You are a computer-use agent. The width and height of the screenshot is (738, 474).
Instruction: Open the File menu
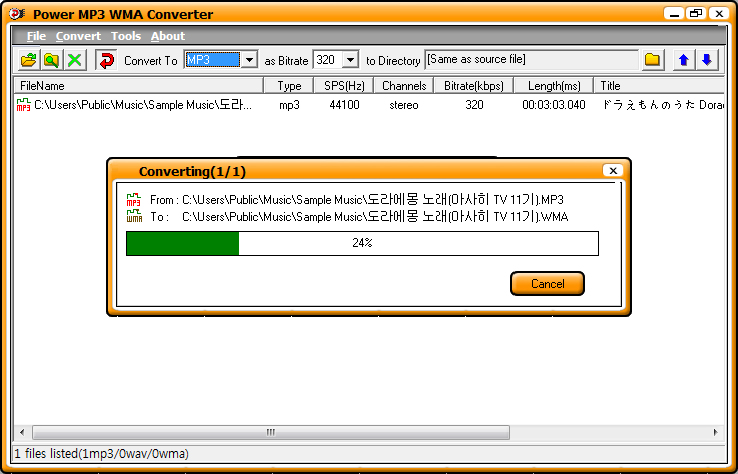(36, 36)
